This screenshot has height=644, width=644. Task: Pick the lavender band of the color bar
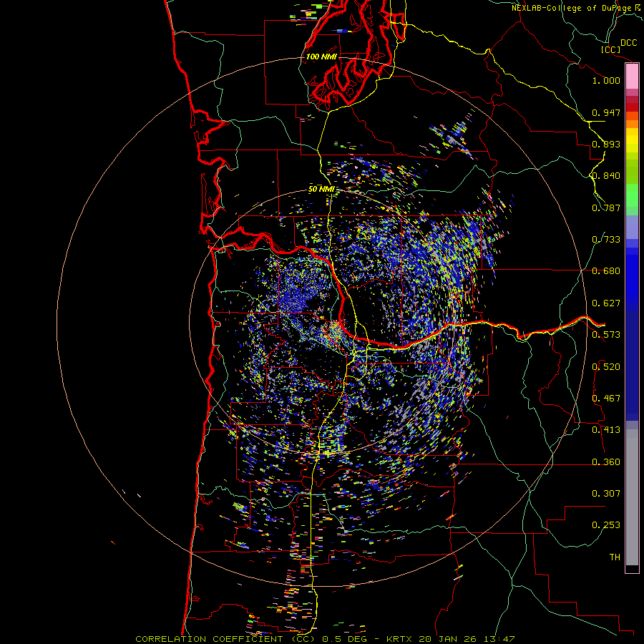click(x=632, y=227)
